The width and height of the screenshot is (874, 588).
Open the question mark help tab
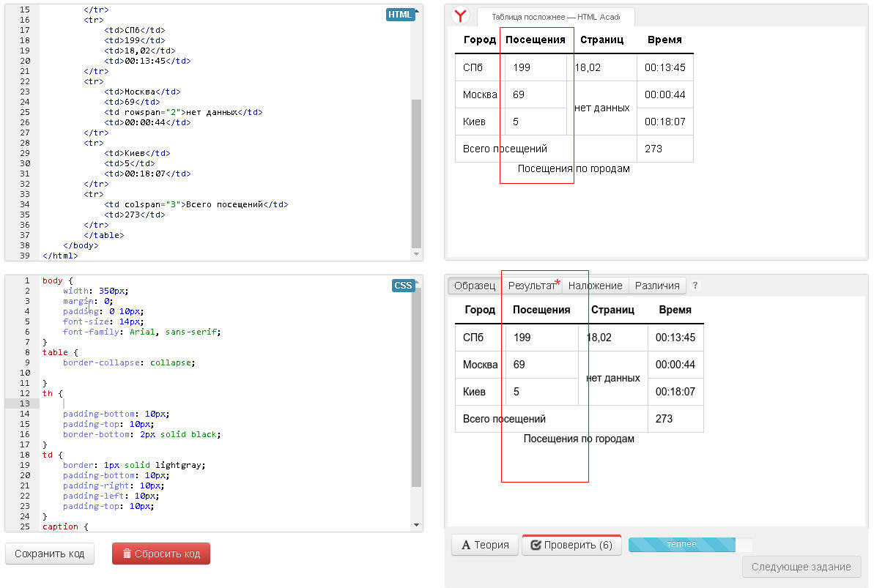tap(695, 286)
